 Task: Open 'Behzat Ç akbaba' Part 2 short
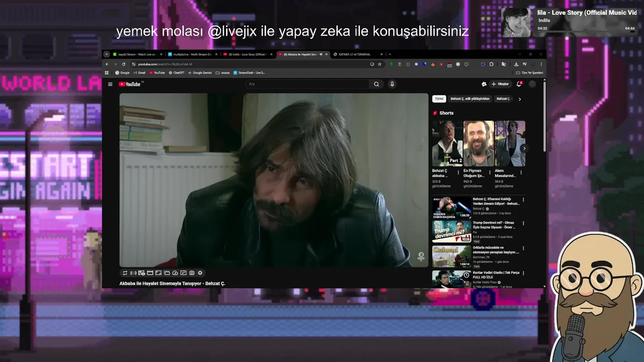[x=447, y=143]
